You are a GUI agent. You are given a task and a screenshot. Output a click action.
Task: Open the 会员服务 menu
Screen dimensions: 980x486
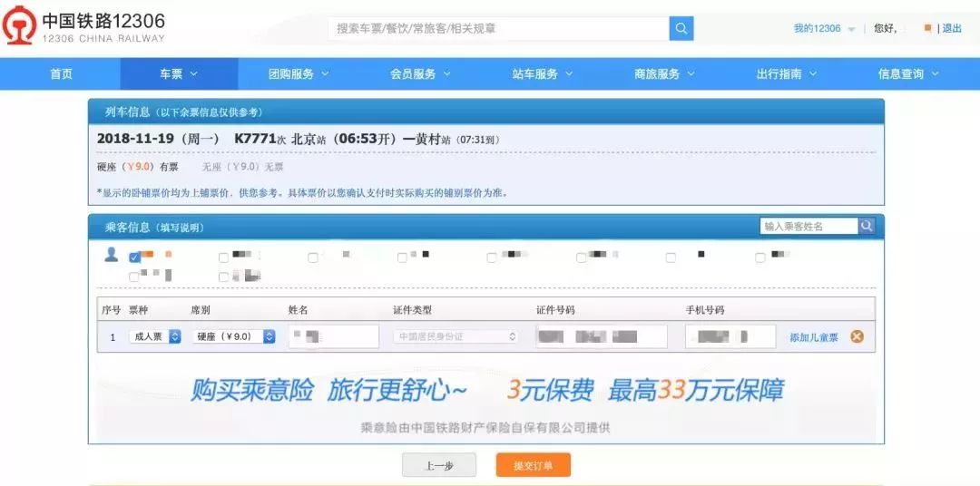point(420,73)
